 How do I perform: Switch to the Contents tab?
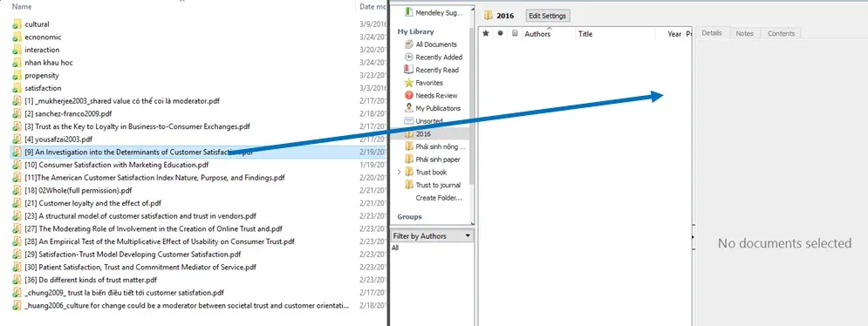781,33
